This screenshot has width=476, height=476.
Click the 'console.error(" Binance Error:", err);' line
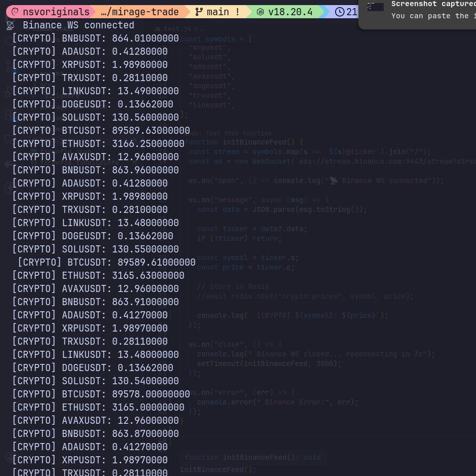pyautogui.click(x=277, y=402)
